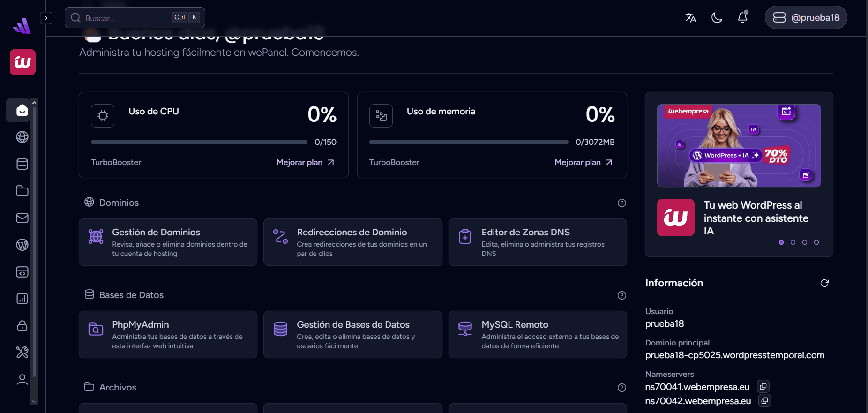Click the Buscar search field
This screenshot has height=413, width=868.
point(127,18)
